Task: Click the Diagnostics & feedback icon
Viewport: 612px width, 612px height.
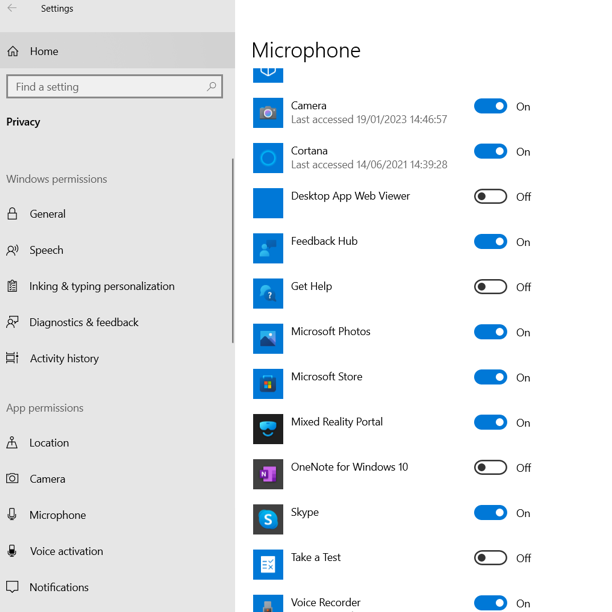Action: [x=12, y=322]
